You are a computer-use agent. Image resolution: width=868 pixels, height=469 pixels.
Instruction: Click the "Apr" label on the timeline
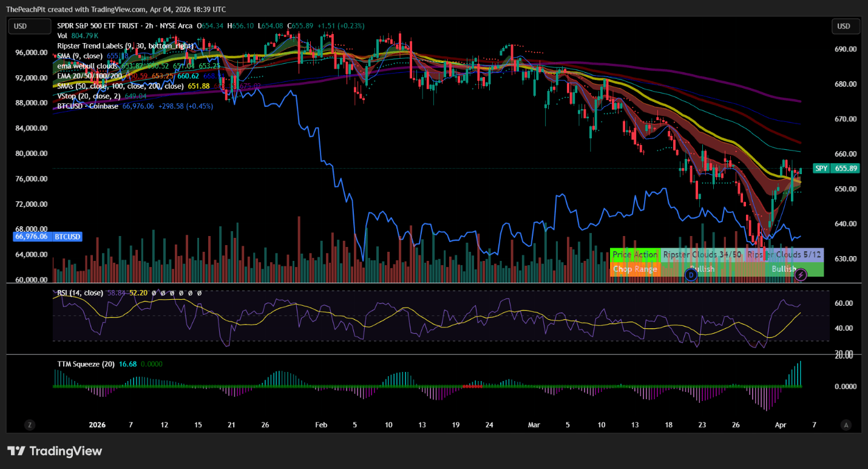(x=780, y=425)
